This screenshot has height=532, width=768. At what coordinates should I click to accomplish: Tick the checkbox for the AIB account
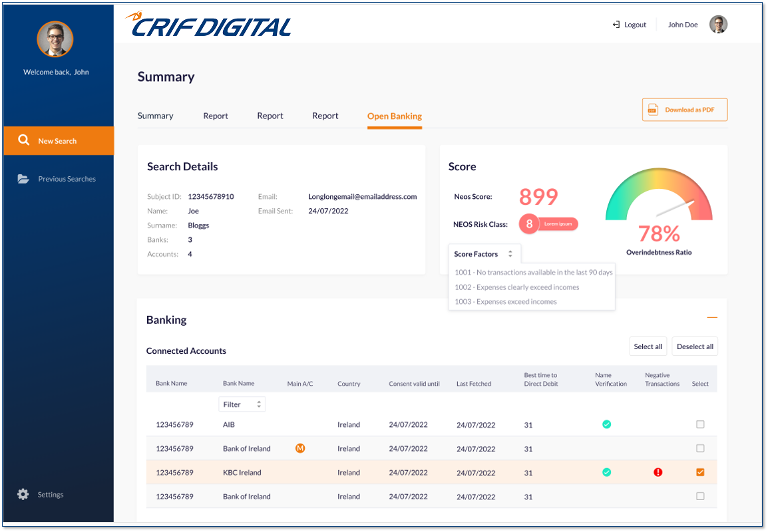point(700,424)
